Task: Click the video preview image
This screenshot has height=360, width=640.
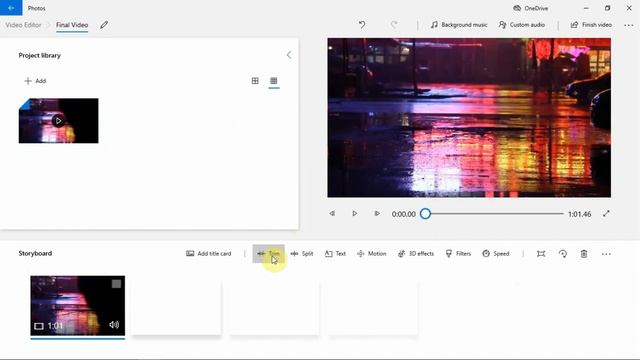Action: tap(469, 118)
